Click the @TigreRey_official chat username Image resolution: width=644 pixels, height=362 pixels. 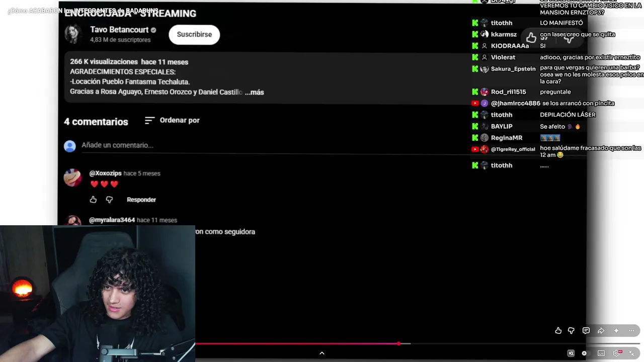[513, 149]
